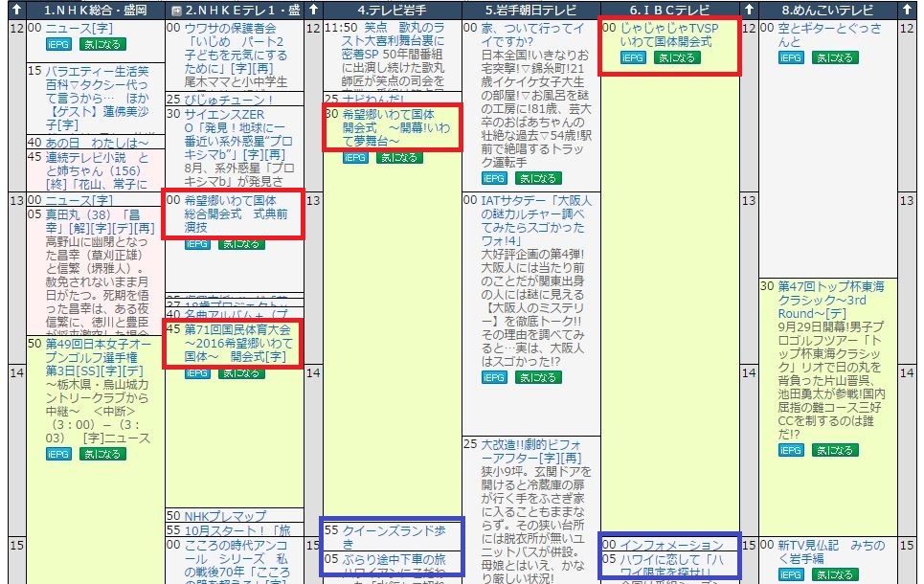Screen dimensions: 924x584
Task: Click the up arrow left of 1.NHK総合 header
Action: click(17, 10)
